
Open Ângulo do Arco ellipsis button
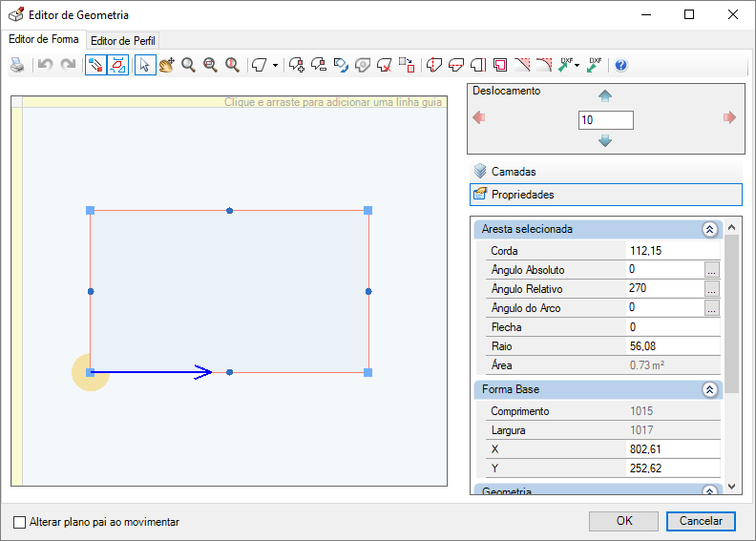point(712,308)
